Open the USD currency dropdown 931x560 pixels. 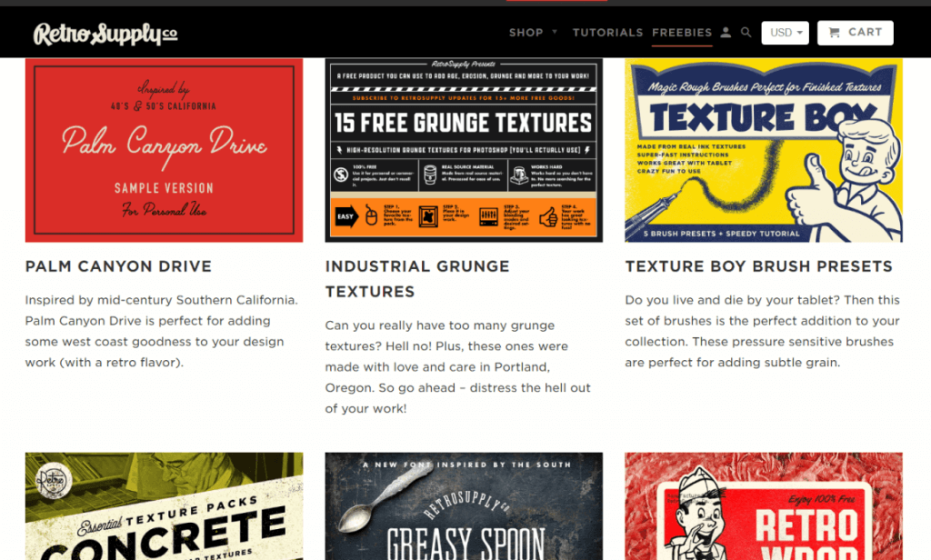point(786,33)
